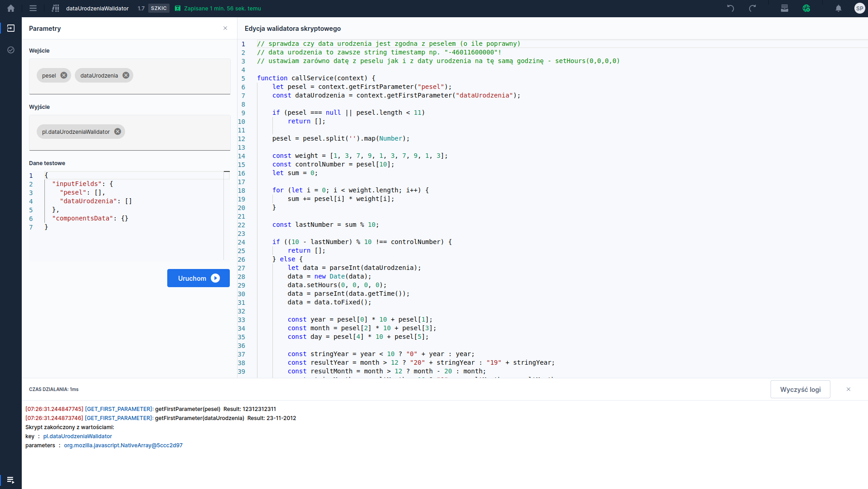Click the Wejście parameters input field
The width and height of the screenshot is (868, 489).
click(181, 76)
